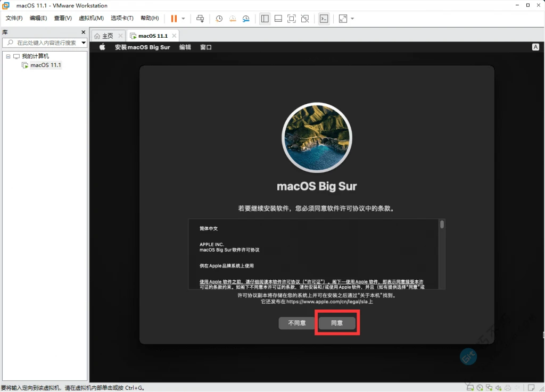
Task: Open the 文件(F) menu
Action: point(14,18)
